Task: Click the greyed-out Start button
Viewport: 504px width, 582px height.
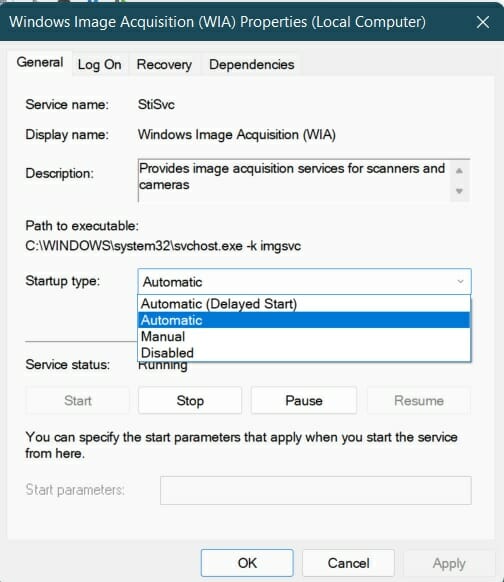Action: coord(78,400)
